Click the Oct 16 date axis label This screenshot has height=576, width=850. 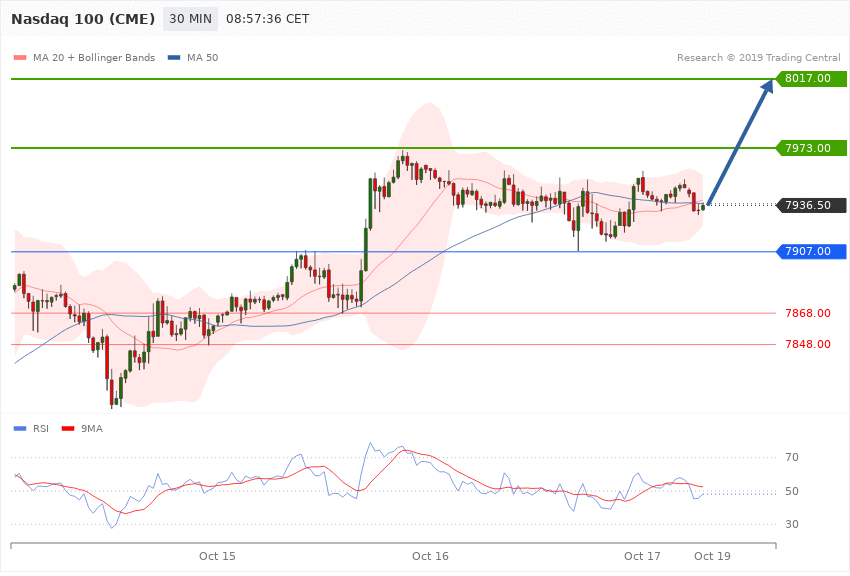coord(430,556)
